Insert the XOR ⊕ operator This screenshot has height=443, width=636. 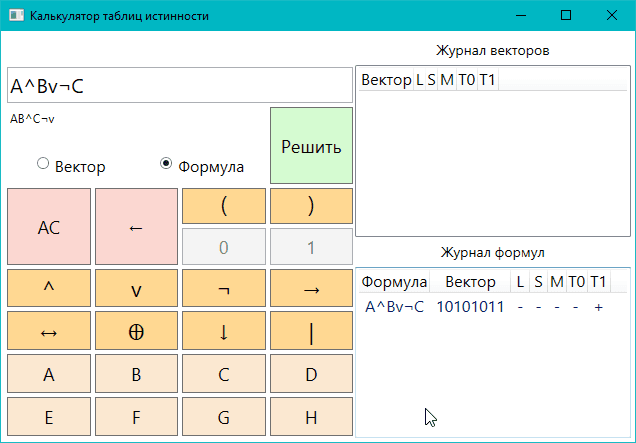[x=136, y=332]
